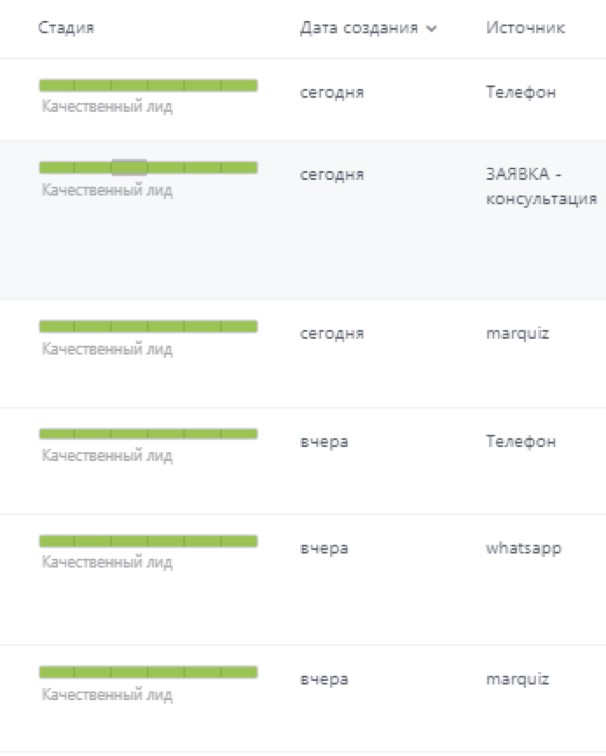
Task: Click сегодня date in the highlighted row
Action: pos(332,175)
